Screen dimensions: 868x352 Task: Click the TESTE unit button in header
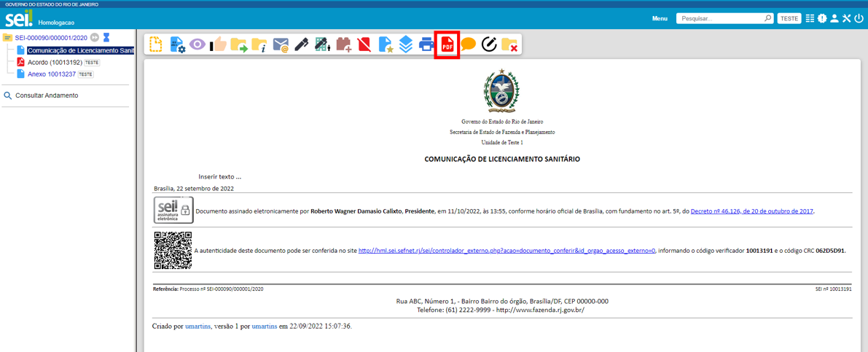(789, 18)
